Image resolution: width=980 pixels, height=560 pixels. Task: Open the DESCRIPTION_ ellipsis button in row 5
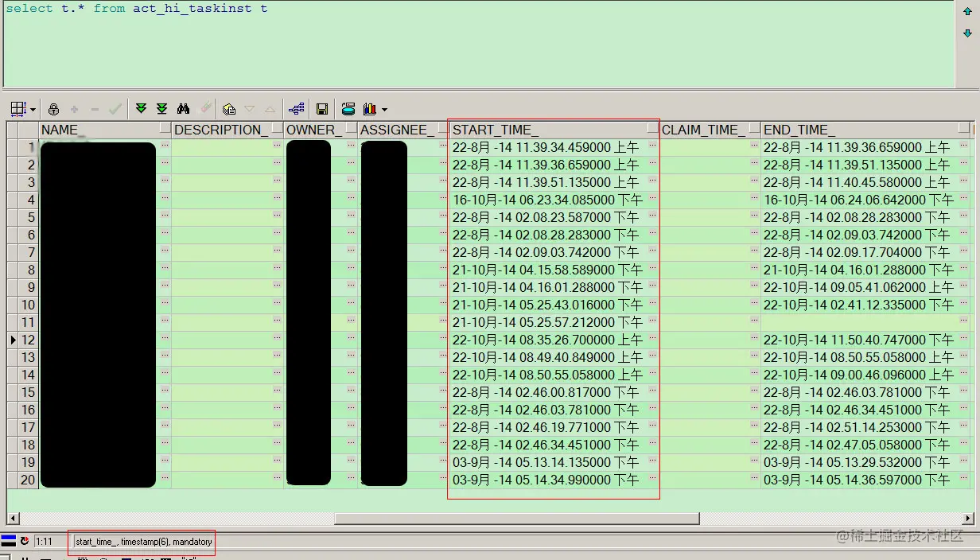(277, 216)
